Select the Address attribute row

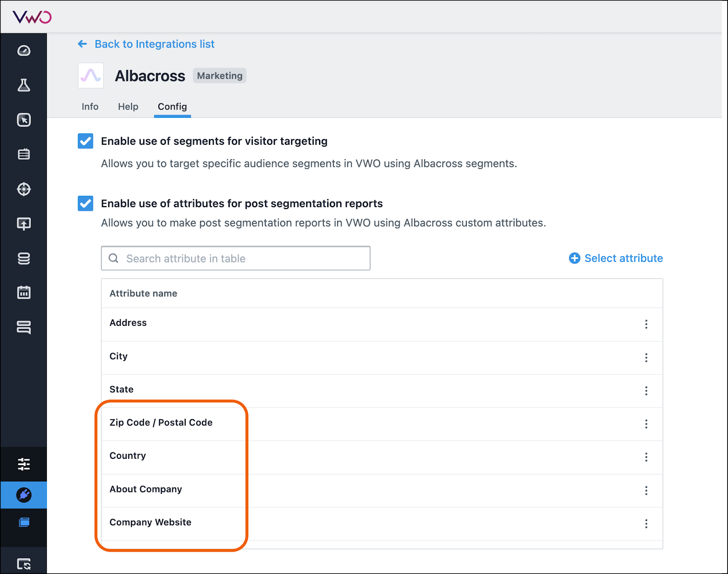(382, 324)
